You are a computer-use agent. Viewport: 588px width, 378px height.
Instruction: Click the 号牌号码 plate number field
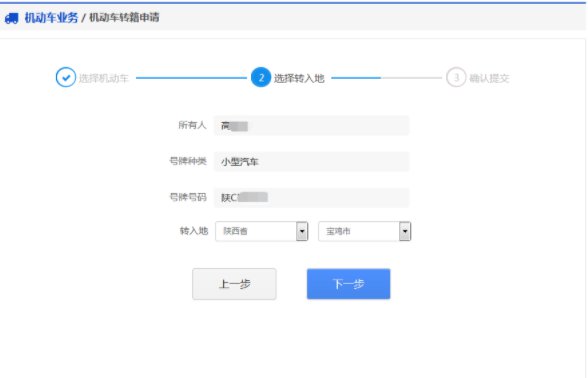(x=312, y=198)
